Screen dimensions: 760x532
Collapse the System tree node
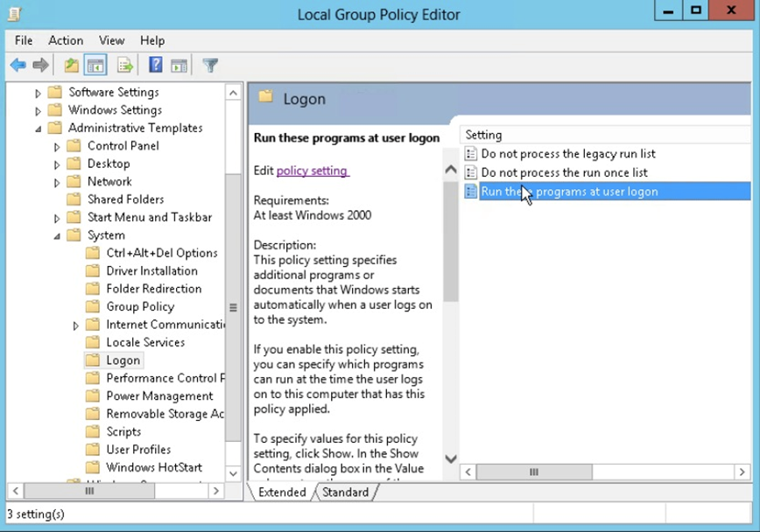click(57, 235)
